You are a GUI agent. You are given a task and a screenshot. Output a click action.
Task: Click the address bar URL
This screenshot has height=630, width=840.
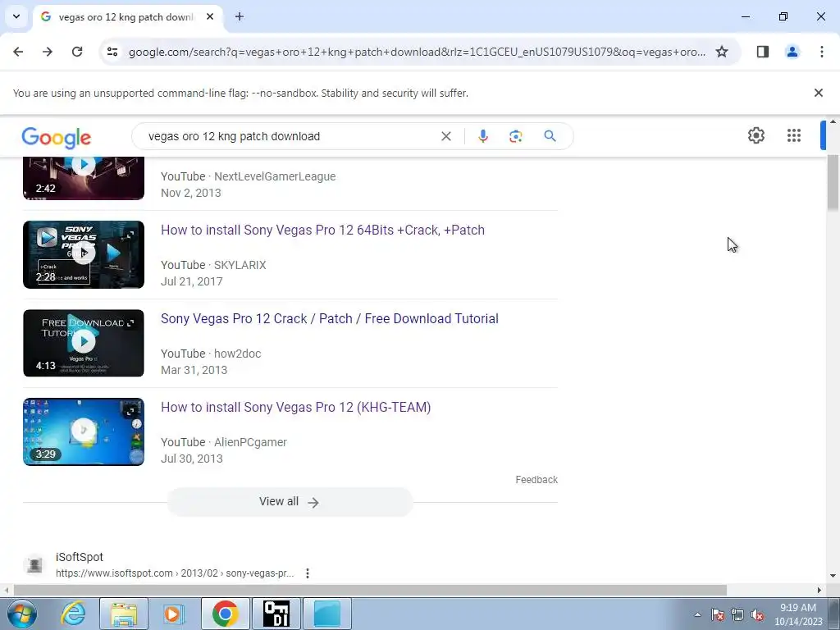click(417, 52)
